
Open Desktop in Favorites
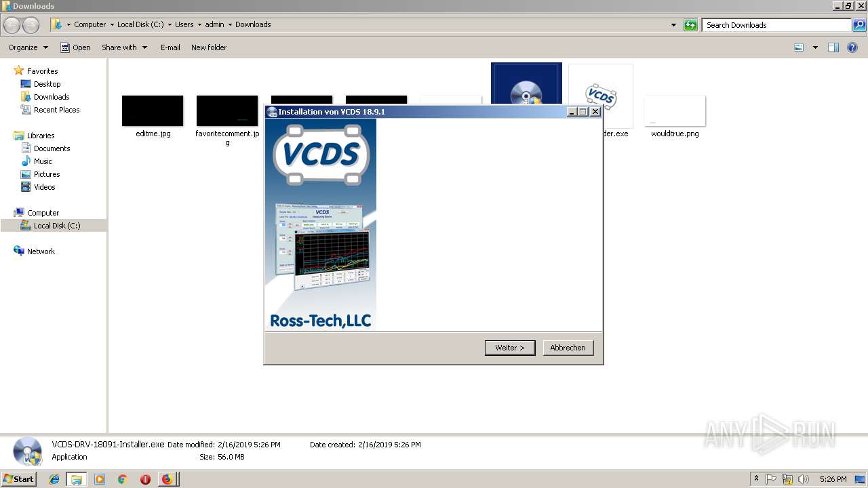(47, 84)
